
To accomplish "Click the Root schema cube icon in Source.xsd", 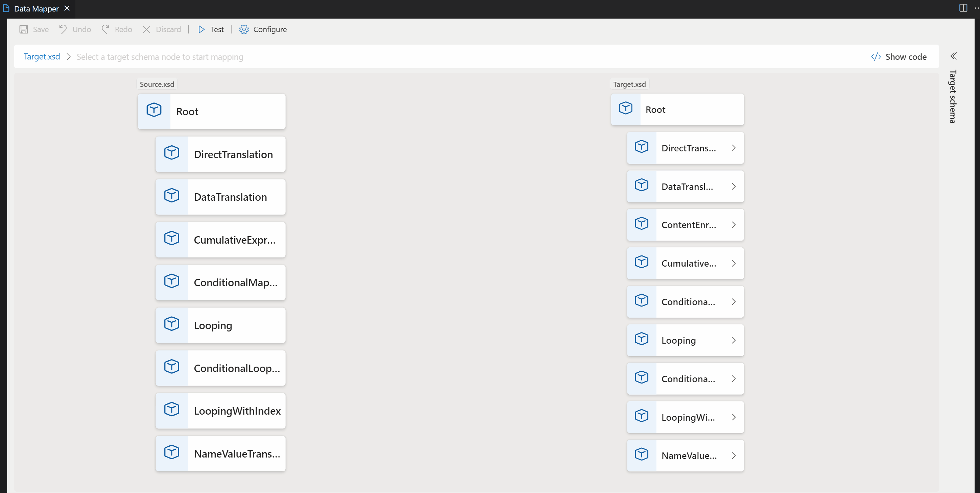I will [154, 109].
